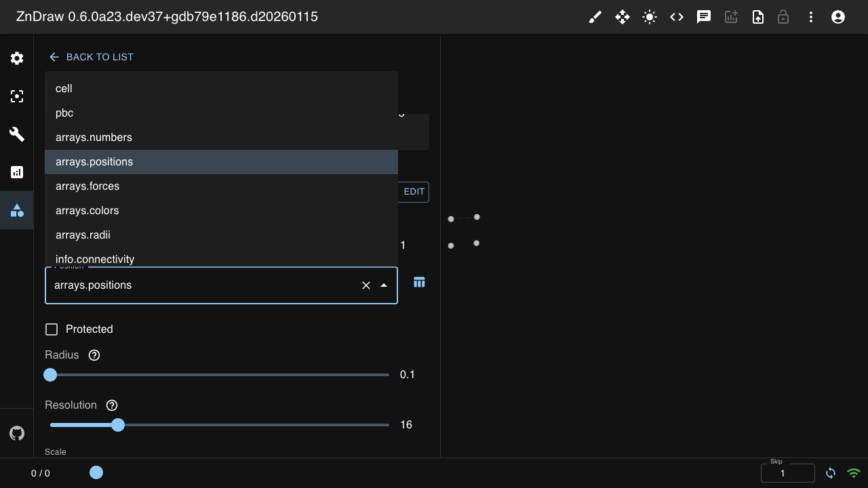Open the wrench modifiers sidebar icon
Image resolution: width=868 pixels, height=488 pixels.
click(x=17, y=134)
